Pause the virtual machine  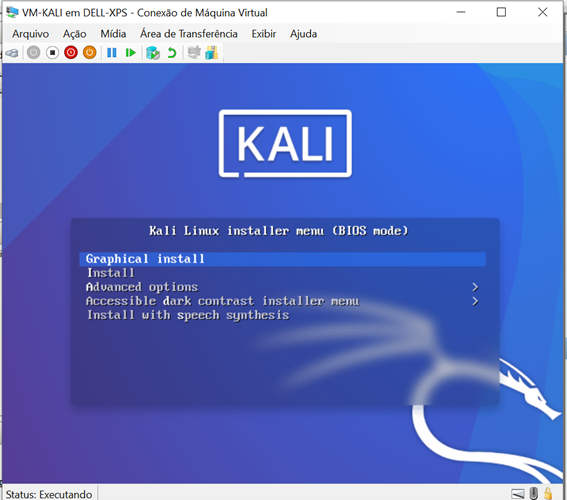tap(112, 53)
